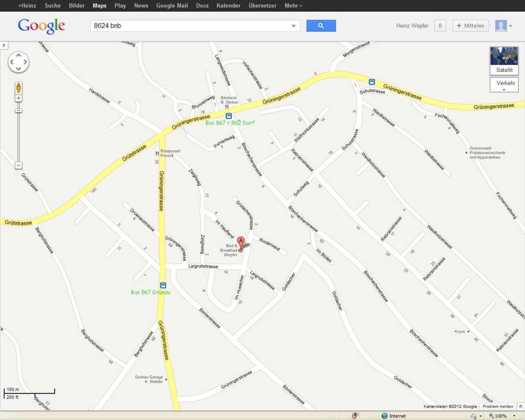Click the zoom slider handle
525x420 pixels.
click(18, 110)
